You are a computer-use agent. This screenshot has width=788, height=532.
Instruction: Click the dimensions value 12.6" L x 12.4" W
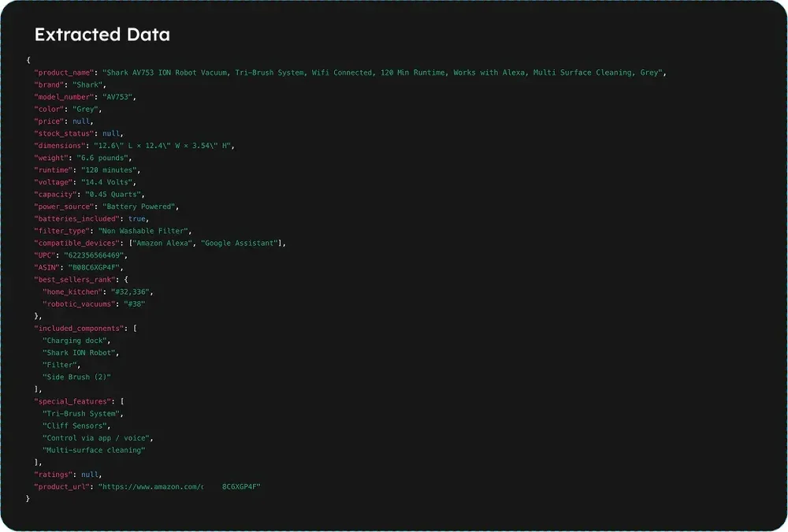pos(162,145)
